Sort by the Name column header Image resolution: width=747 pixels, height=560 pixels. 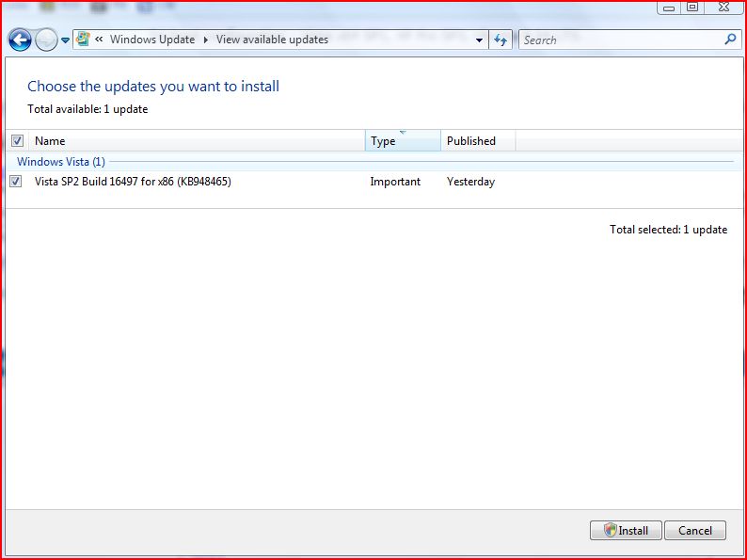pyautogui.click(x=197, y=140)
